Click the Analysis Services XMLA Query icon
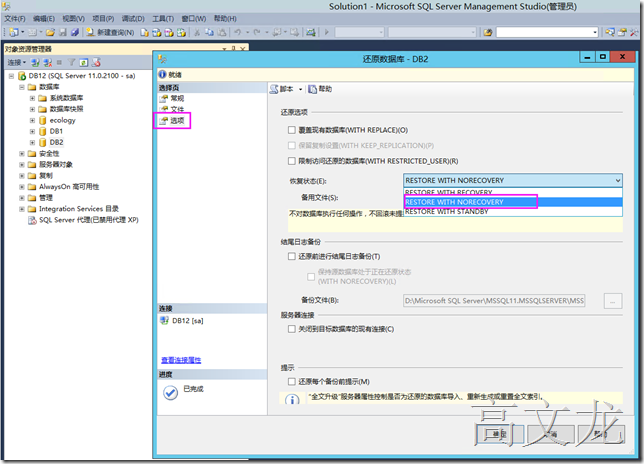The height and width of the screenshot is (464, 644). (x=181, y=32)
